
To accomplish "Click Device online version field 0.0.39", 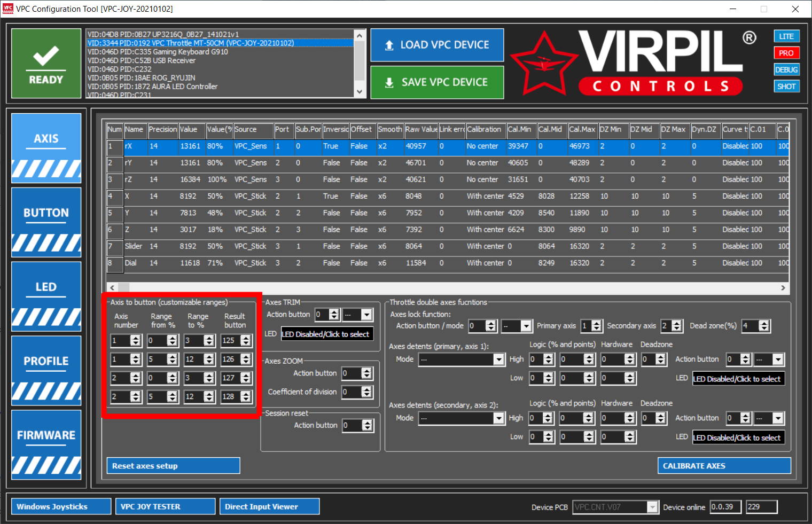I will click(x=725, y=507).
